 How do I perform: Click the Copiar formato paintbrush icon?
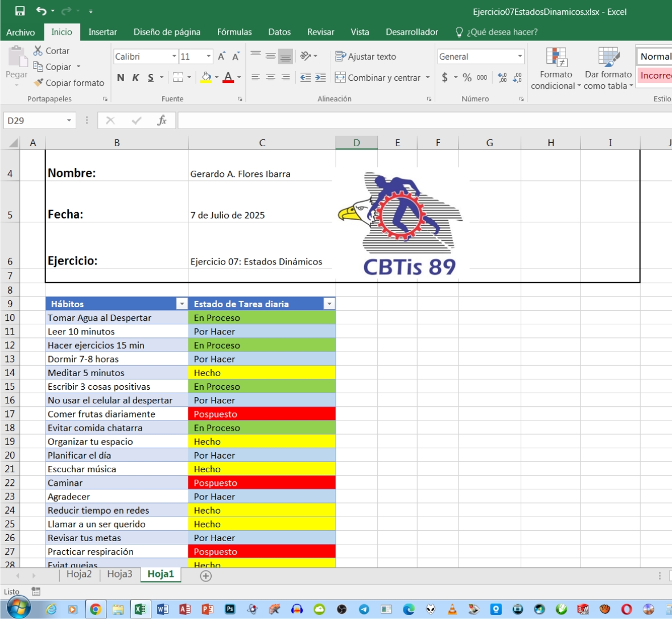coord(38,82)
